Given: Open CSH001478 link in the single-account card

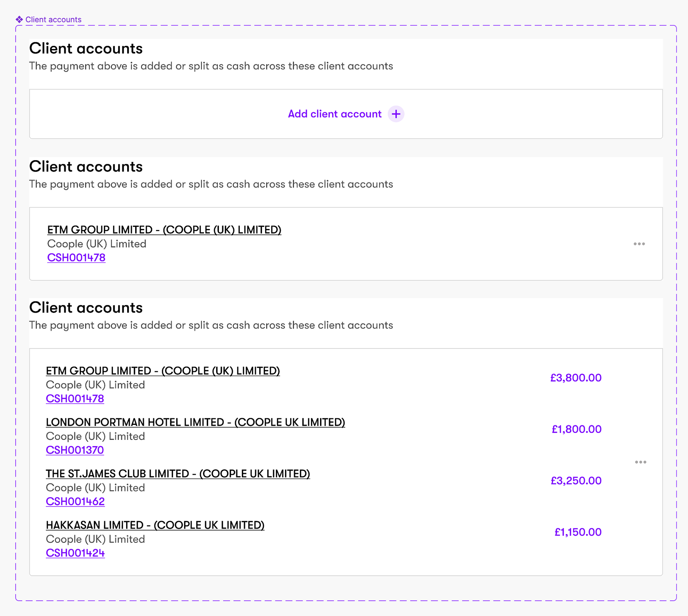Looking at the screenshot, I should click(76, 258).
